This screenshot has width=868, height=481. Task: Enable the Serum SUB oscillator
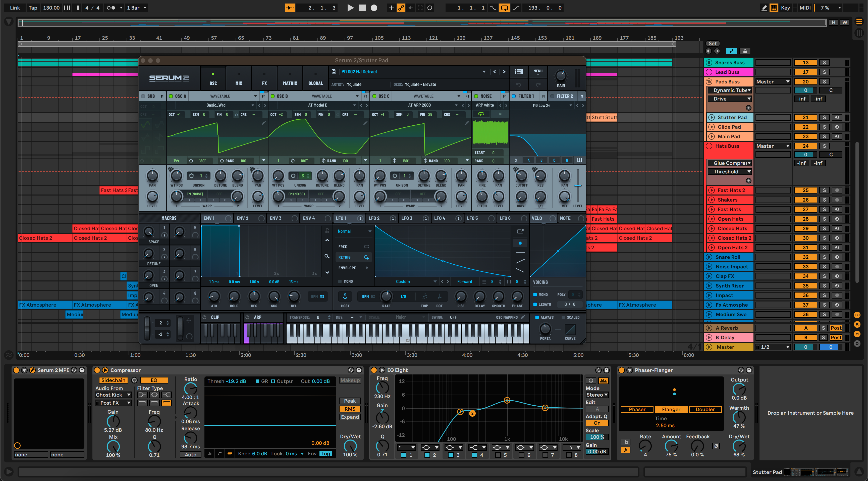pyautogui.click(x=143, y=96)
